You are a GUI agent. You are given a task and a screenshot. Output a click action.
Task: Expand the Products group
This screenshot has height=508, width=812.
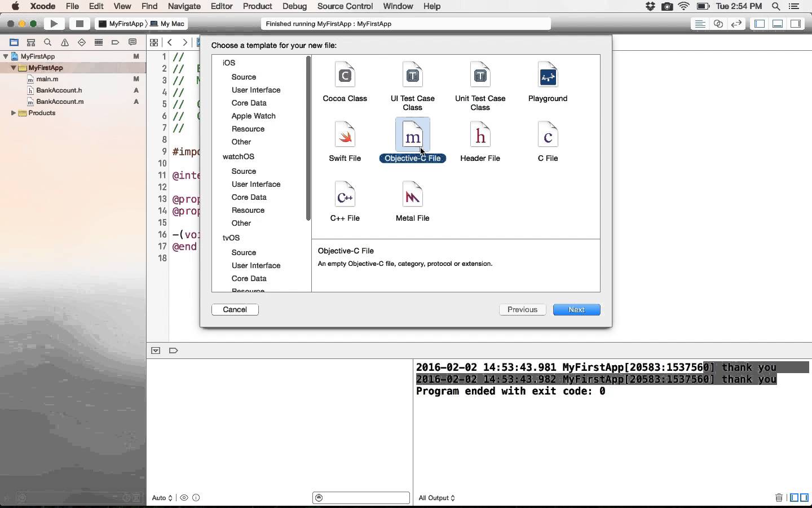(x=13, y=113)
